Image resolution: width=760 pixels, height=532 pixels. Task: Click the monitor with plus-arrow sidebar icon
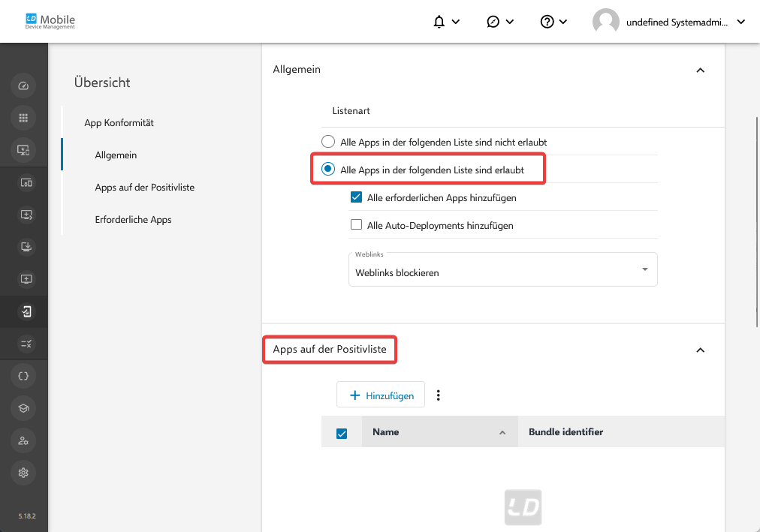26,215
